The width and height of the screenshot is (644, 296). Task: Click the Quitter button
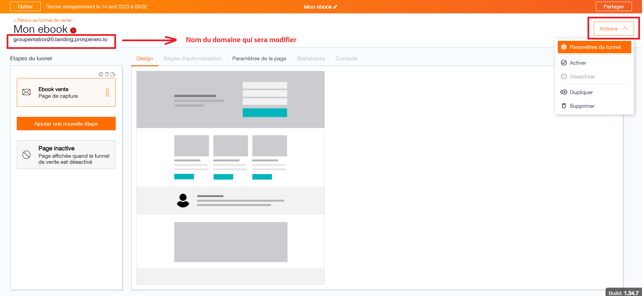[x=25, y=7]
